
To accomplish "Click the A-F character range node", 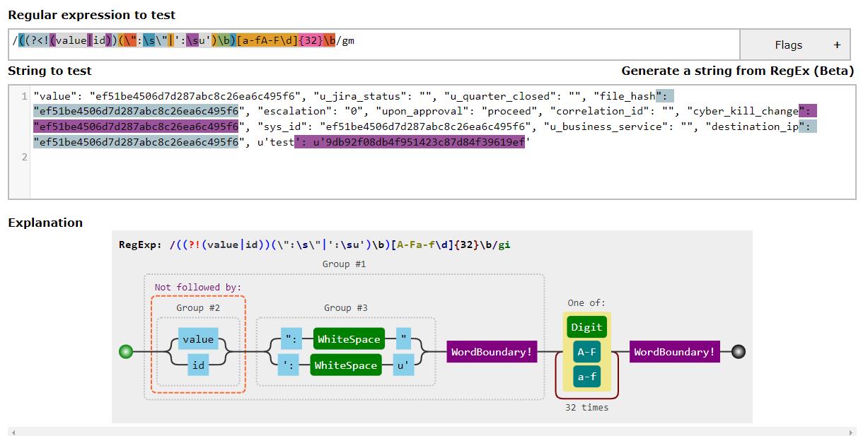I will click(x=586, y=351).
